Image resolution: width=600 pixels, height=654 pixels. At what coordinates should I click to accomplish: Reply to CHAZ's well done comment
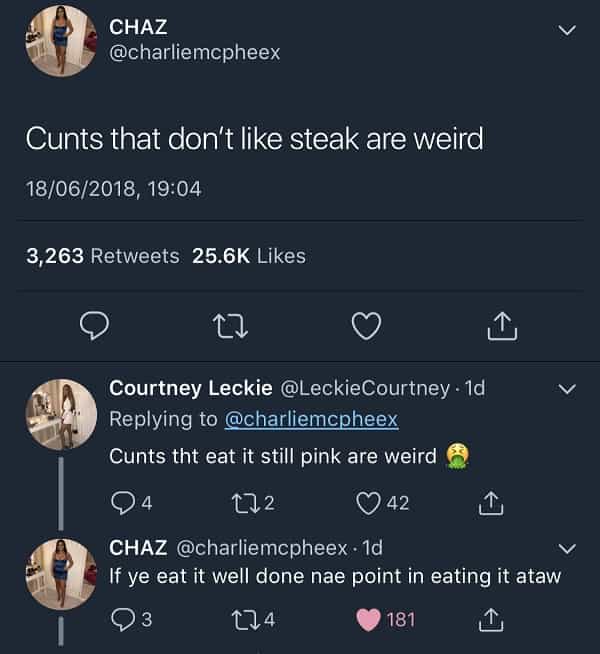125,620
